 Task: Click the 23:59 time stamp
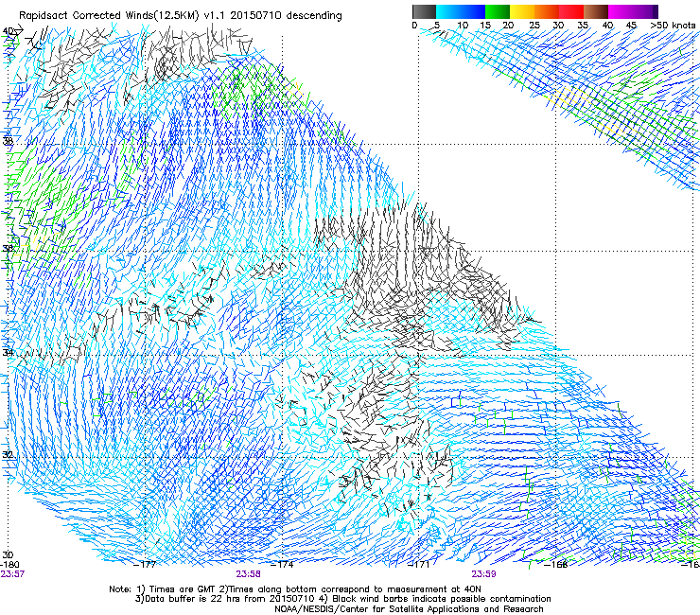(x=483, y=574)
